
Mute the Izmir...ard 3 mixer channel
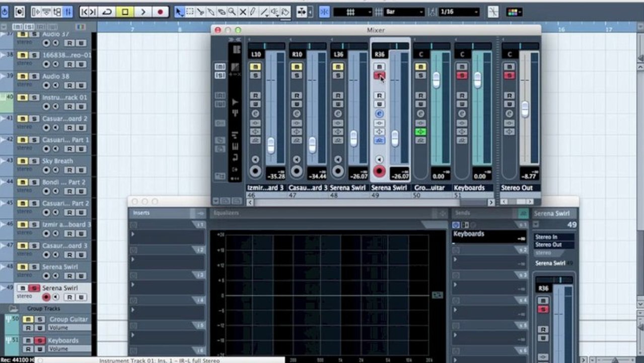point(255,67)
